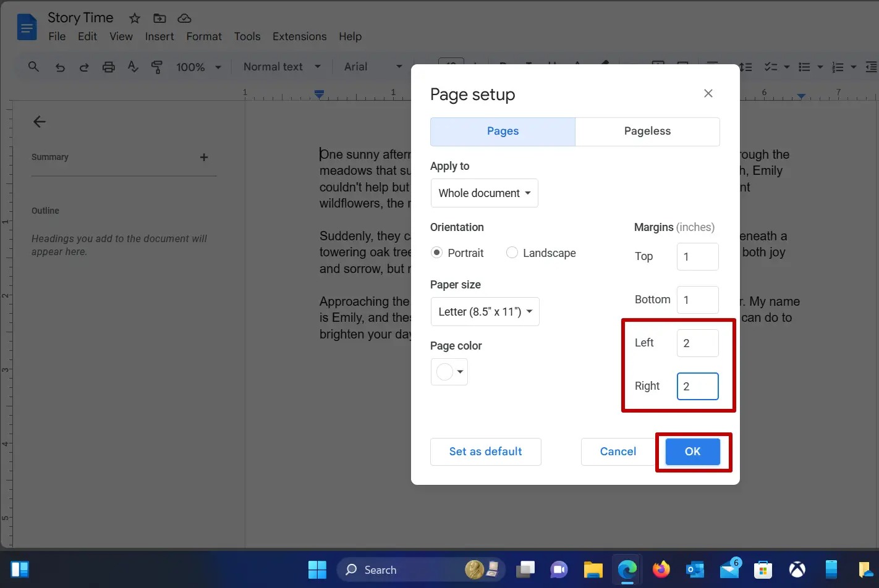
Task: Open the Xbox app from taskbar
Action: 797,569
